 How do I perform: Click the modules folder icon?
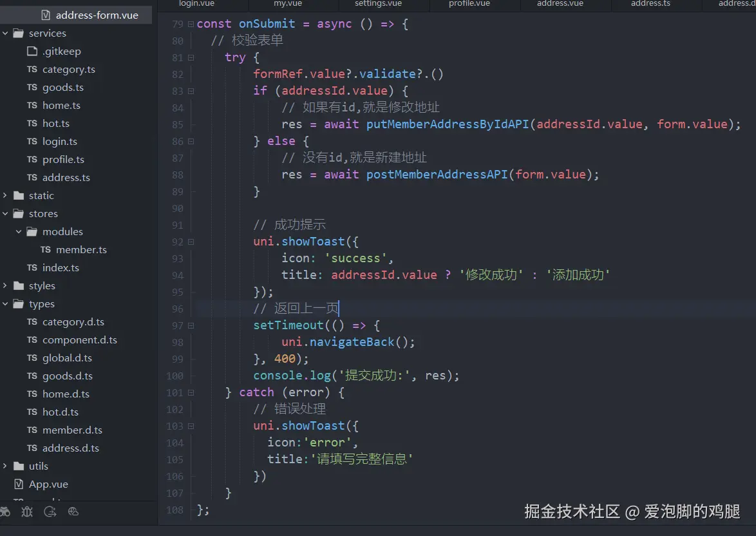[x=32, y=231]
